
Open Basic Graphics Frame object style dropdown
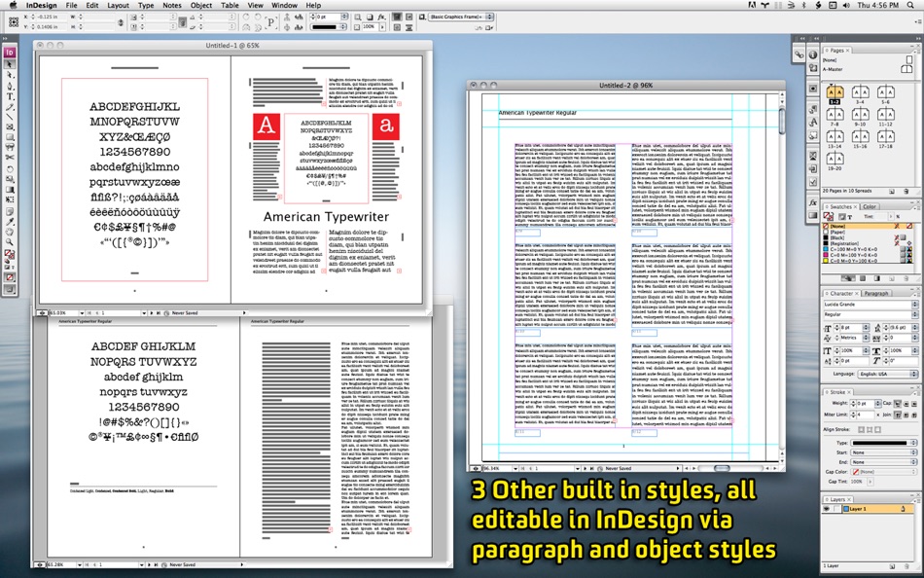(461, 18)
